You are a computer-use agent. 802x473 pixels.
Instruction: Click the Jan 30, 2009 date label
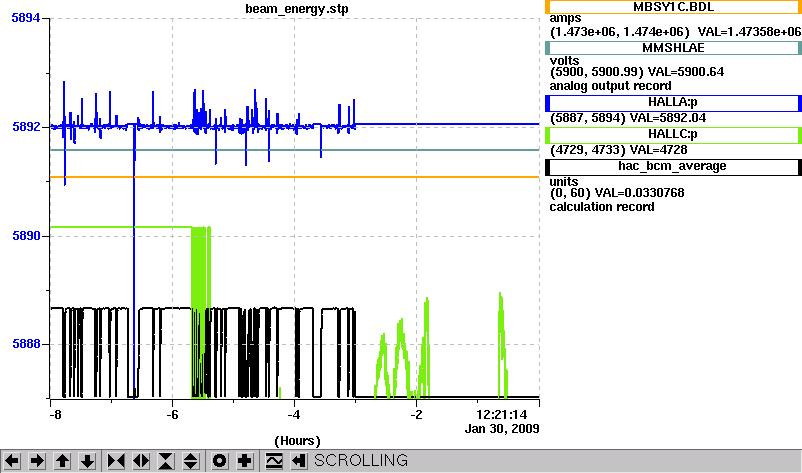click(x=502, y=429)
